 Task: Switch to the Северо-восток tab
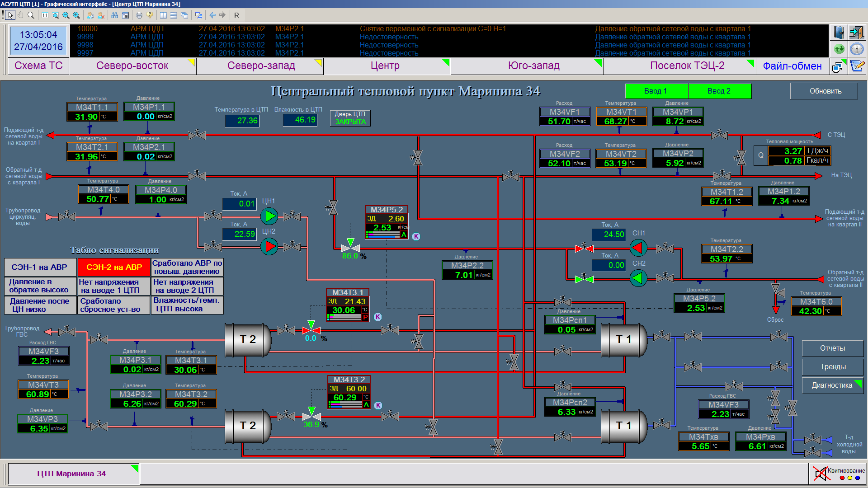(x=132, y=66)
